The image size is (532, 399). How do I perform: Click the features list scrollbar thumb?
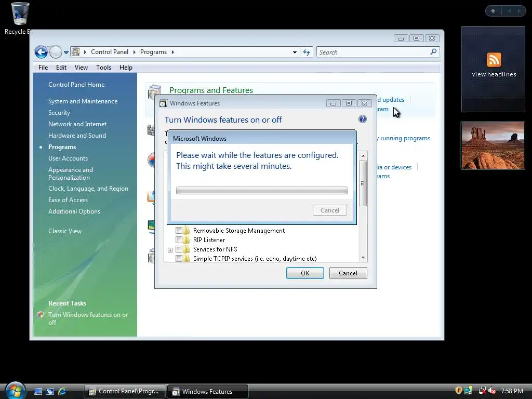[363, 183]
